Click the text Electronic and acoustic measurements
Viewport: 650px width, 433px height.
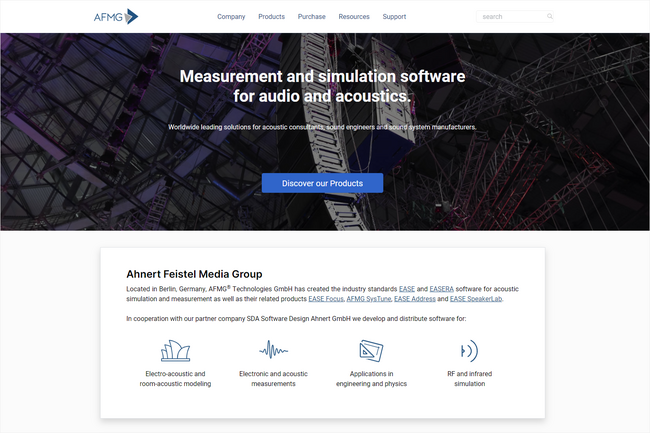273,379
